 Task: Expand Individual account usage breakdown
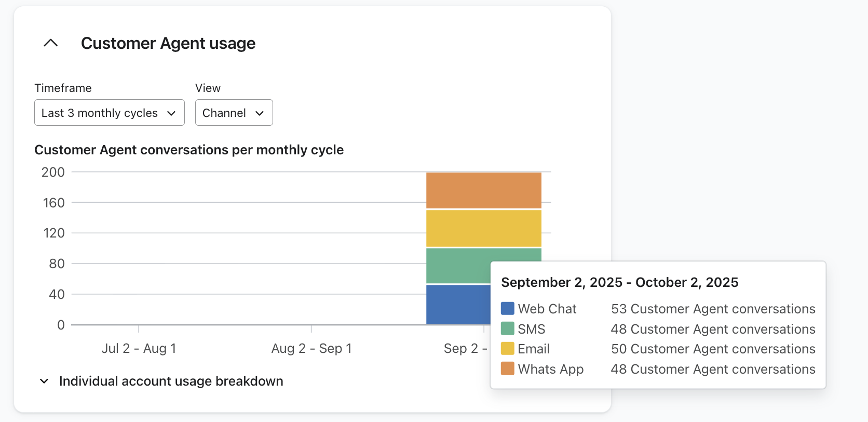click(x=171, y=381)
